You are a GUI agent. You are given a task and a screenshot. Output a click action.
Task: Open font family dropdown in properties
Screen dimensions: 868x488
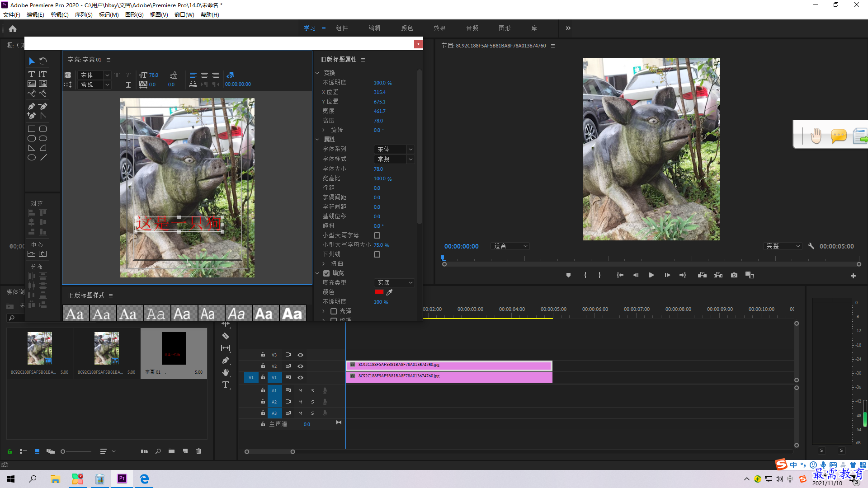pyautogui.click(x=394, y=149)
